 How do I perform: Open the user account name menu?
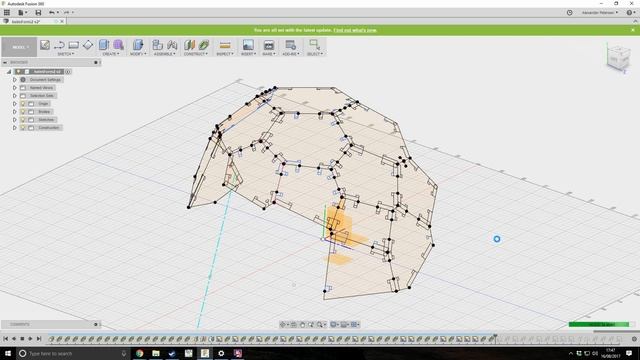point(599,13)
